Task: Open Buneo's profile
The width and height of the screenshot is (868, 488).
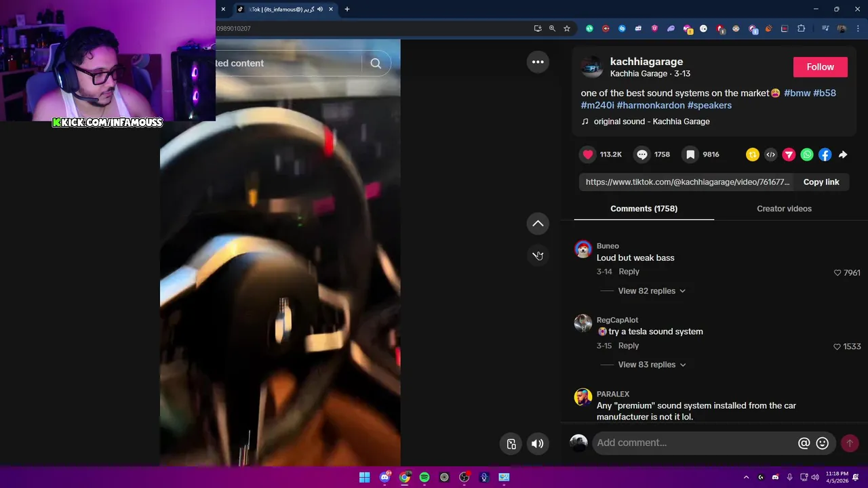Action: (x=608, y=246)
